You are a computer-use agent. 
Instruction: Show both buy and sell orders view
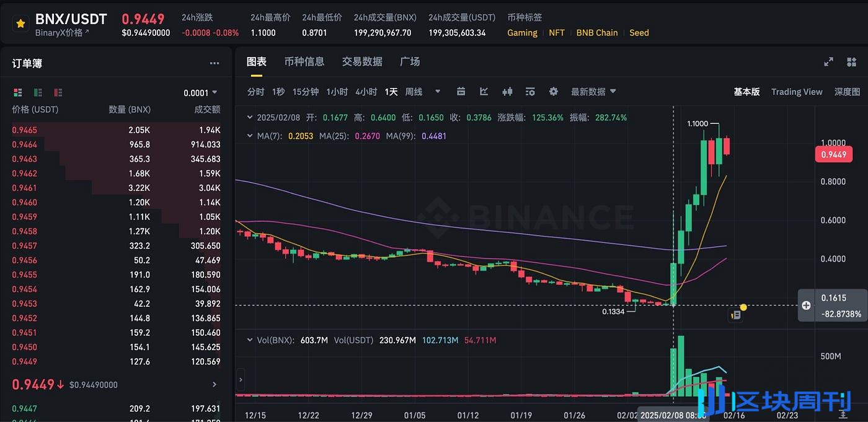[x=18, y=92]
